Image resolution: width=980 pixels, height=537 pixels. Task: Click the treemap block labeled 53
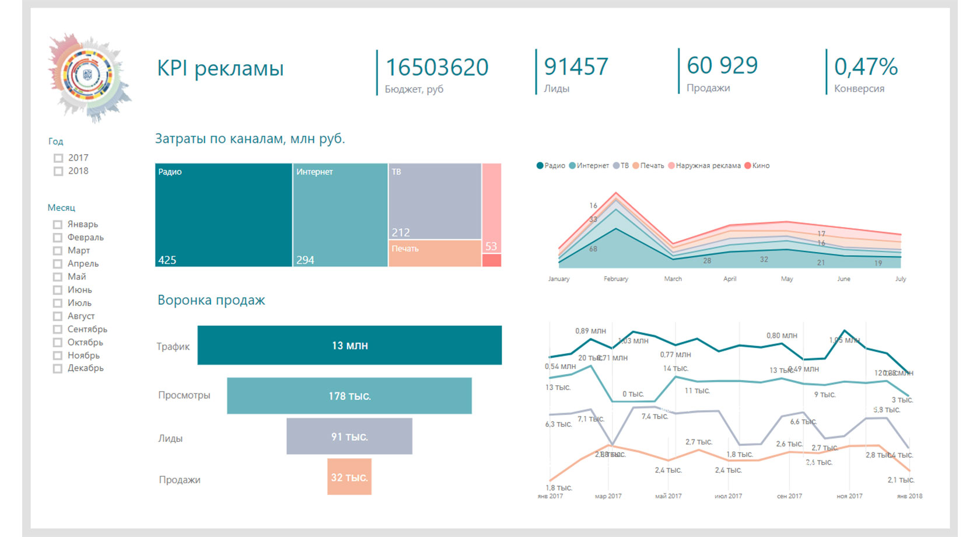(492, 208)
